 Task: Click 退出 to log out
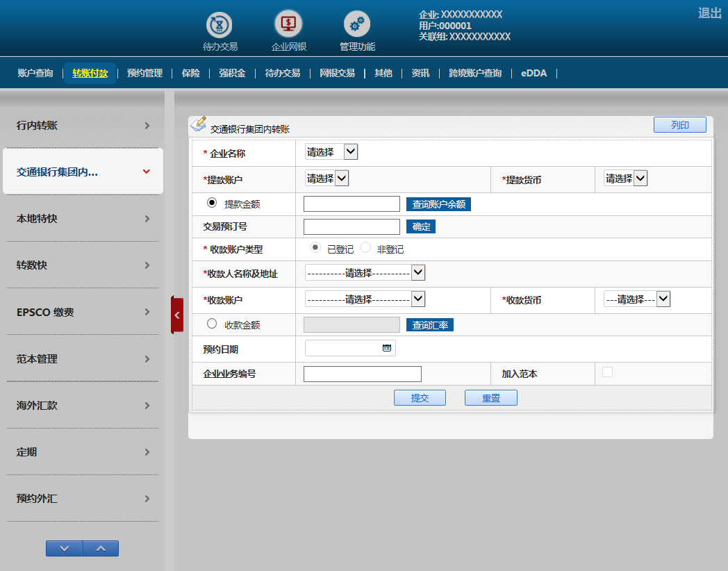[710, 13]
